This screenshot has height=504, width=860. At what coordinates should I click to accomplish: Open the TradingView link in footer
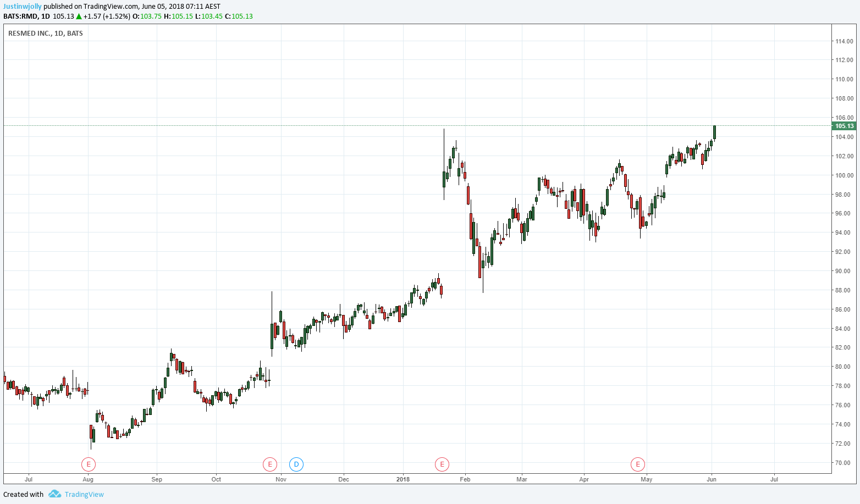tap(84, 494)
